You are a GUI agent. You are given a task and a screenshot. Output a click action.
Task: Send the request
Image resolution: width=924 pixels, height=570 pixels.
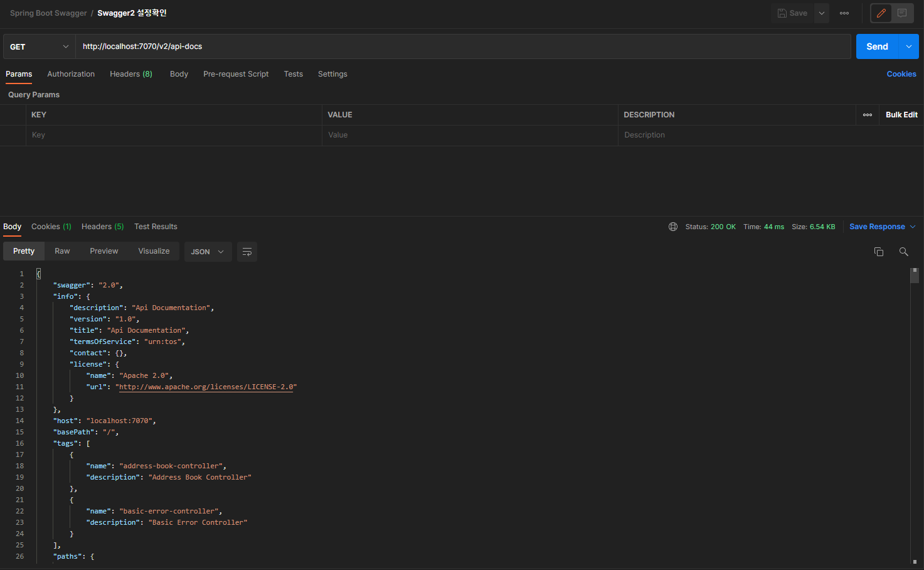click(x=877, y=46)
